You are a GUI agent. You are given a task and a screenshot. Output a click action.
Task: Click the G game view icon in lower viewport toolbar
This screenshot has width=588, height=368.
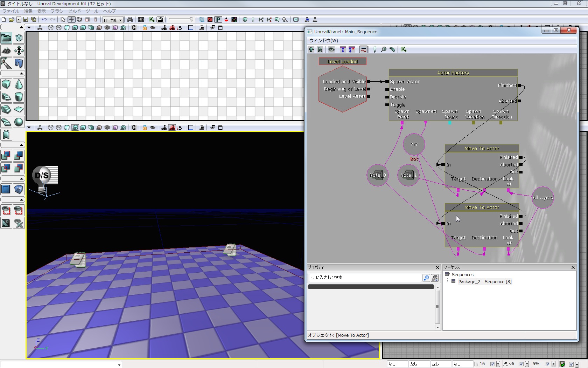click(134, 128)
